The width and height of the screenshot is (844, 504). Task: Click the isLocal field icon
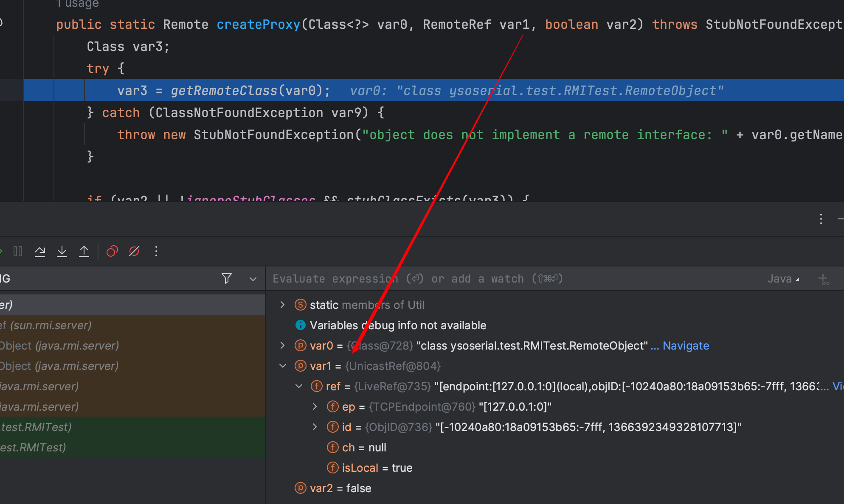point(333,468)
